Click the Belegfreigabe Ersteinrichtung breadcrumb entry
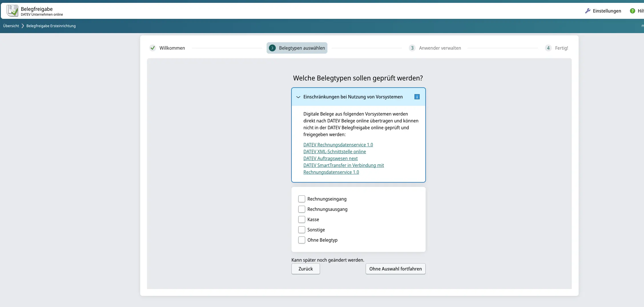This screenshot has height=307, width=644. [x=51, y=26]
